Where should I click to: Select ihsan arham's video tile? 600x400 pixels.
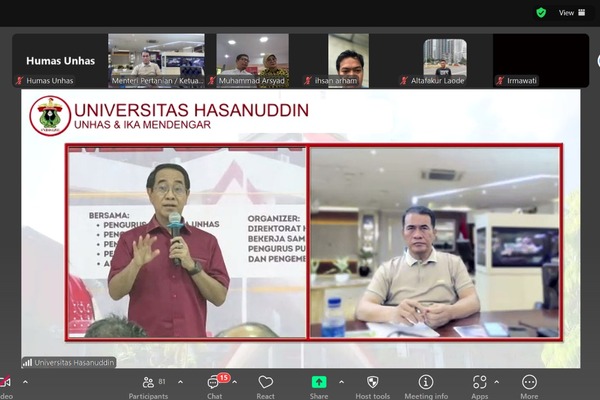(348, 60)
